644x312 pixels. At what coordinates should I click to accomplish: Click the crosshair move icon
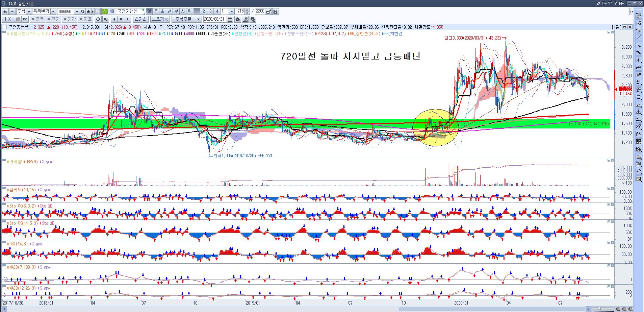pos(98,19)
